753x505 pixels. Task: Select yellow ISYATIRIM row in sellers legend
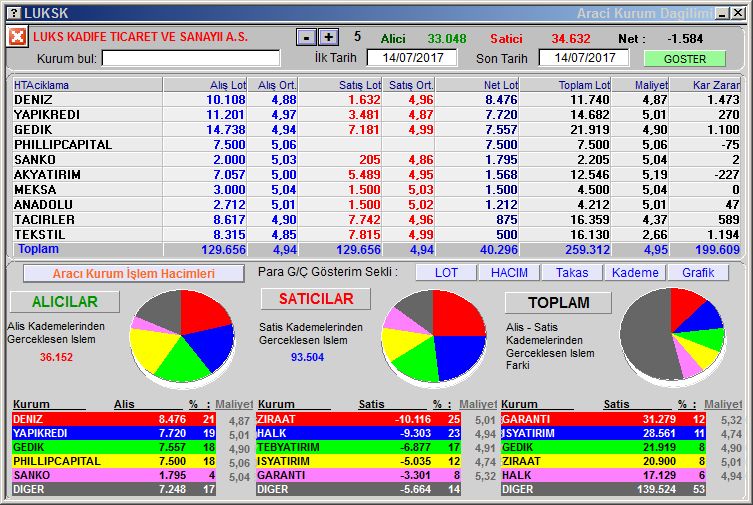pyautogui.click(x=359, y=461)
